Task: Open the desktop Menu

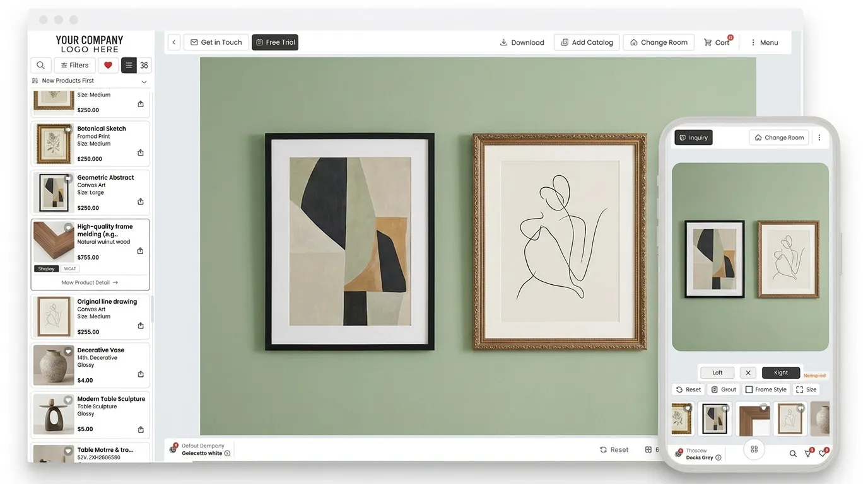Action: [763, 42]
